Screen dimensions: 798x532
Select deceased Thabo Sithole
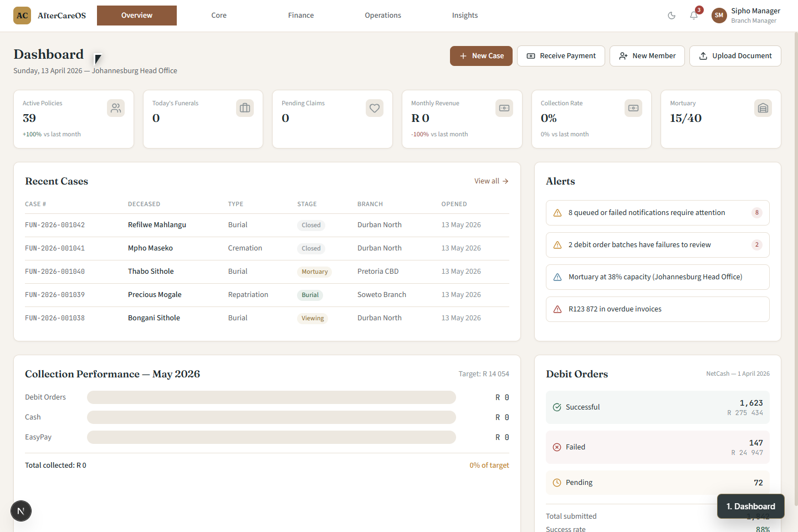151,272
